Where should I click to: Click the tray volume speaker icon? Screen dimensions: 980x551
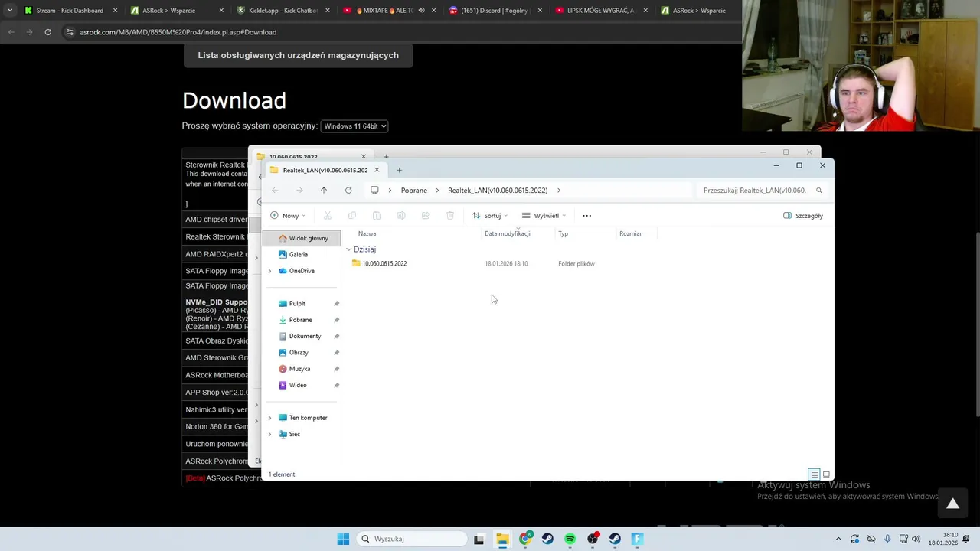tap(917, 539)
